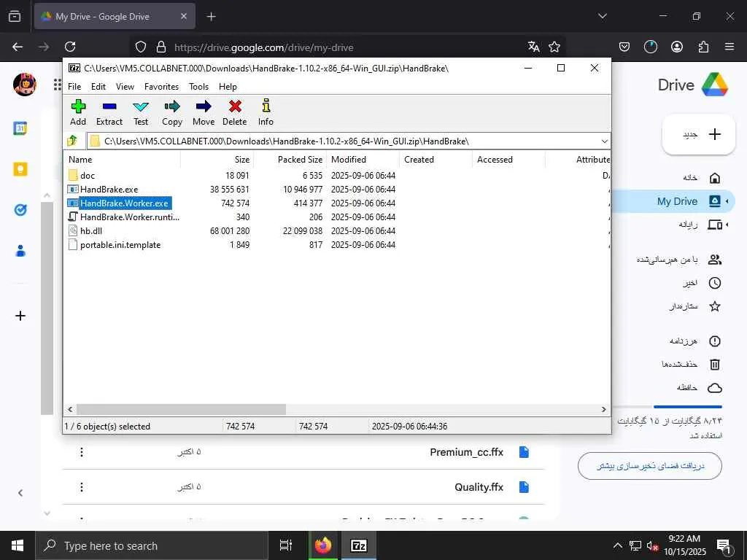
Task: Expand the My Drive tree arrow
Action: pos(727,201)
